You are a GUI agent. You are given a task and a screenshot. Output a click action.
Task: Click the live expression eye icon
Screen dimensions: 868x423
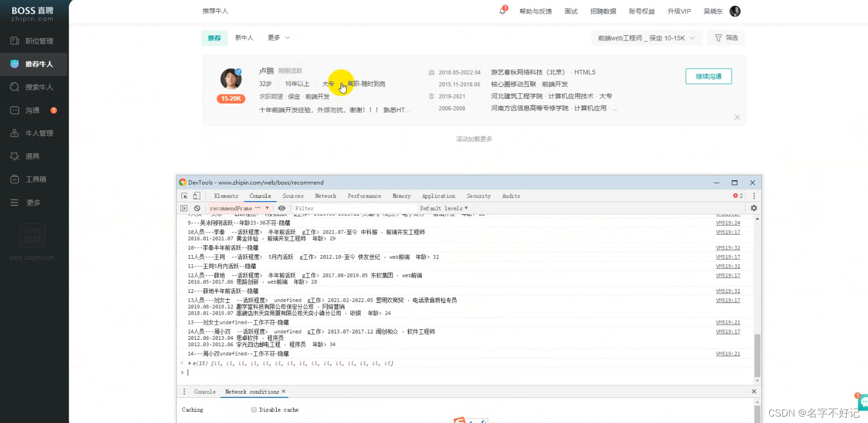282,209
